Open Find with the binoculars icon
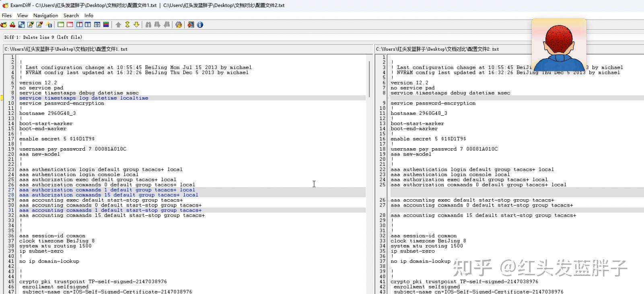 click(x=148, y=25)
